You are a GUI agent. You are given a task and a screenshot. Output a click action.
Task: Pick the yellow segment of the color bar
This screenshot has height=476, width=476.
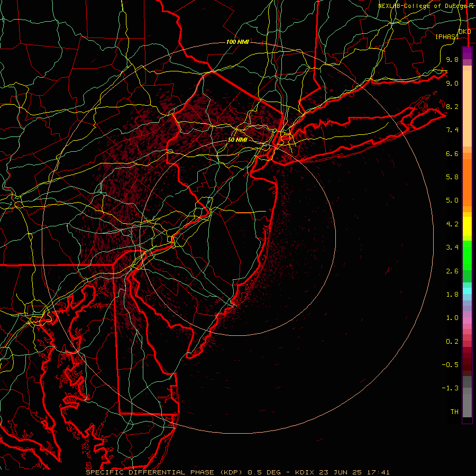[x=467, y=226]
